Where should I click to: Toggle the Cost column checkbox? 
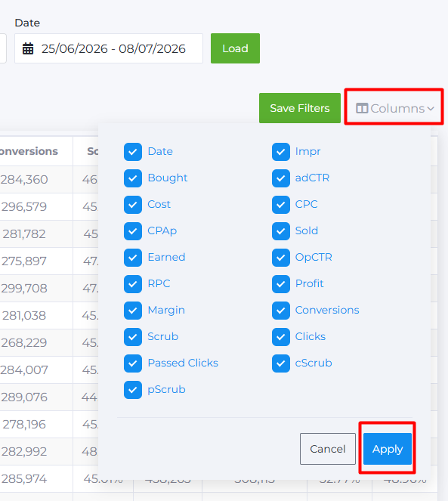click(x=133, y=205)
